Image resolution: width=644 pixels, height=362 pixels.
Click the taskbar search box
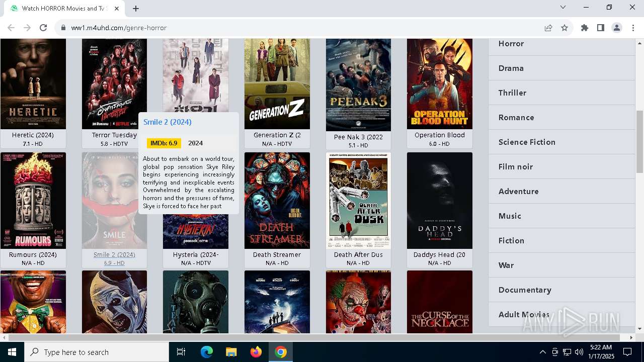point(97,352)
